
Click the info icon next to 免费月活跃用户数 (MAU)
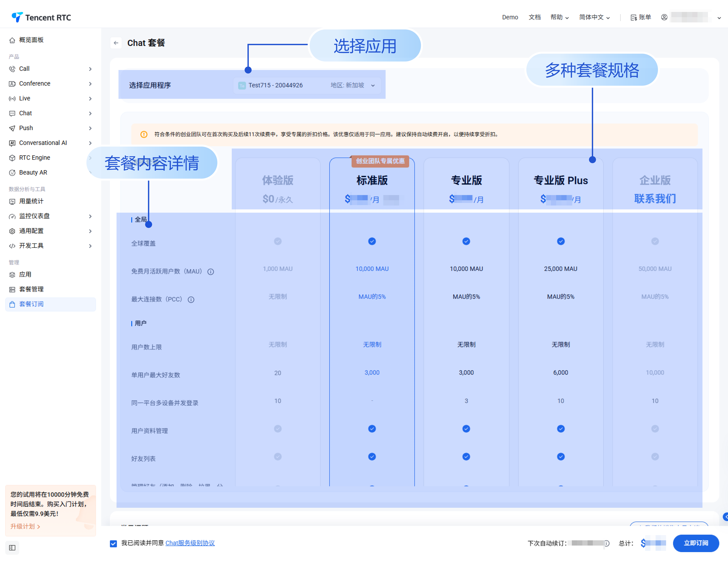click(211, 272)
